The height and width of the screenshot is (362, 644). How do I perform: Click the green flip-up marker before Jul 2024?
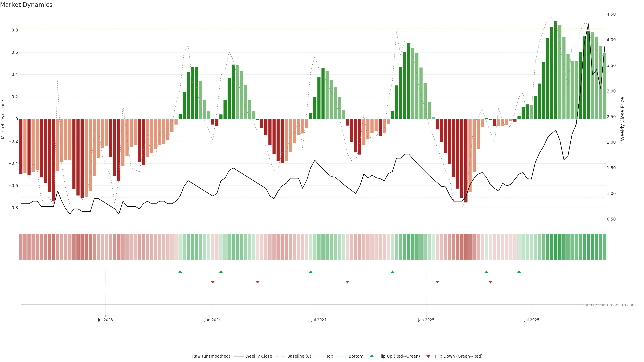[x=311, y=272]
